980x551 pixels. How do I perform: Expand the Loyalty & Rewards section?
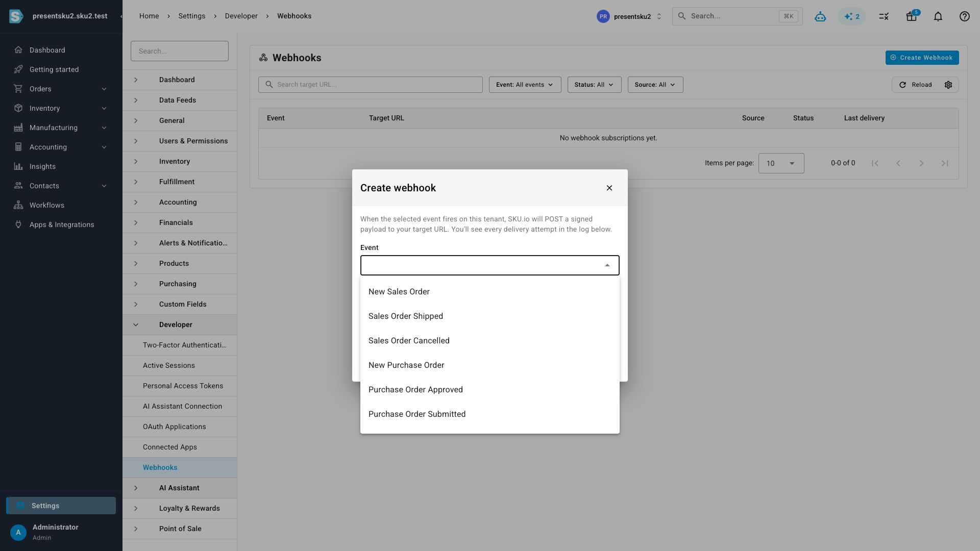(136, 508)
